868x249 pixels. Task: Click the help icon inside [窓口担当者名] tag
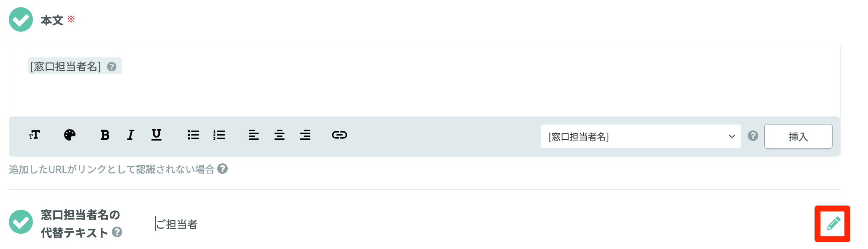(112, 67)
